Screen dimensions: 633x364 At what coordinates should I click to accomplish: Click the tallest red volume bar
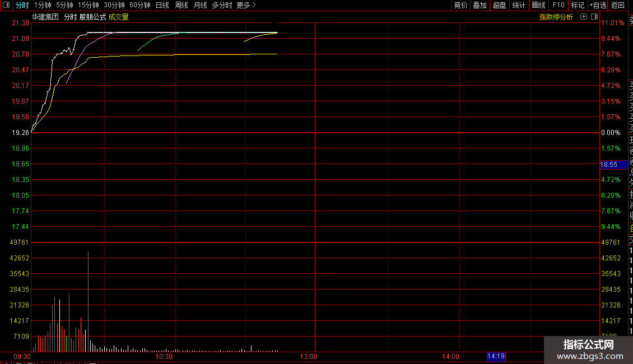tap(88, 301)
